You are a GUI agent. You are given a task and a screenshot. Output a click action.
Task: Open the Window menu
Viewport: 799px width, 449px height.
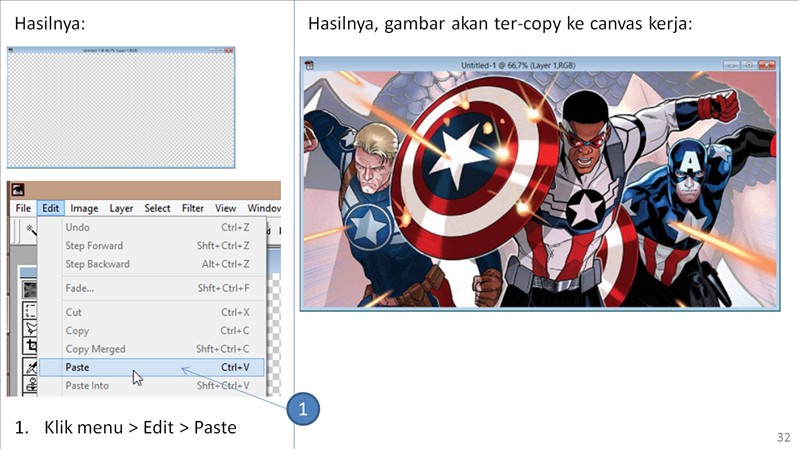pos(264,208)
